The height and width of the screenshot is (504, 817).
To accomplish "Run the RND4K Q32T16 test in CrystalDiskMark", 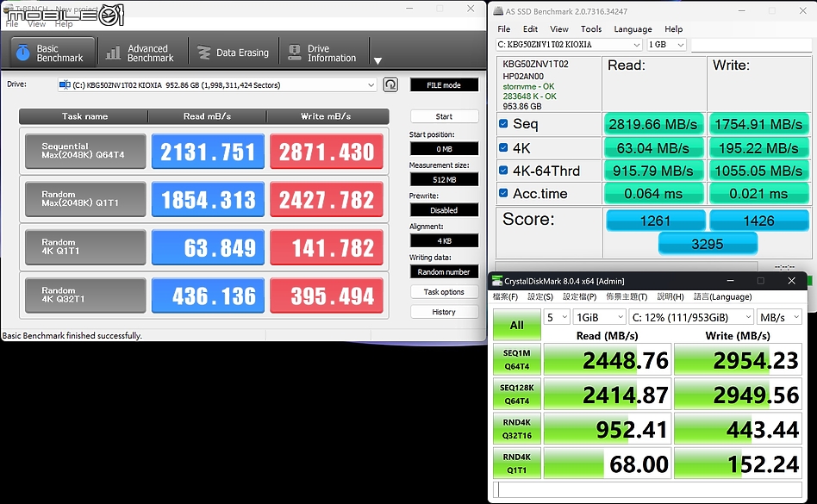I will tap(517, 428).
